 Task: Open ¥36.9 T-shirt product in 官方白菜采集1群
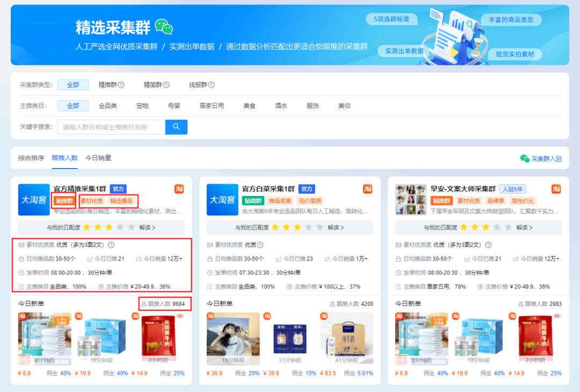coord(233,338)
